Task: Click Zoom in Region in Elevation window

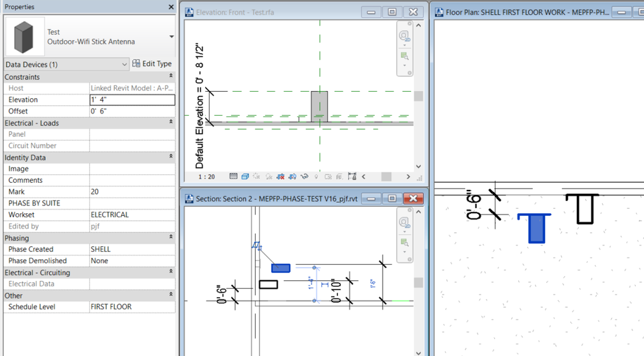Action: point(405,56)
